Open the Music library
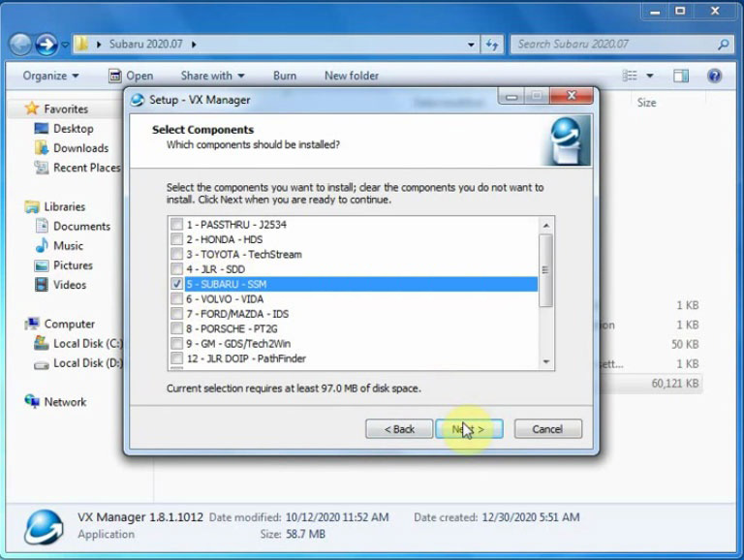This screenshot has height=560, width=744. pos(69,246)
